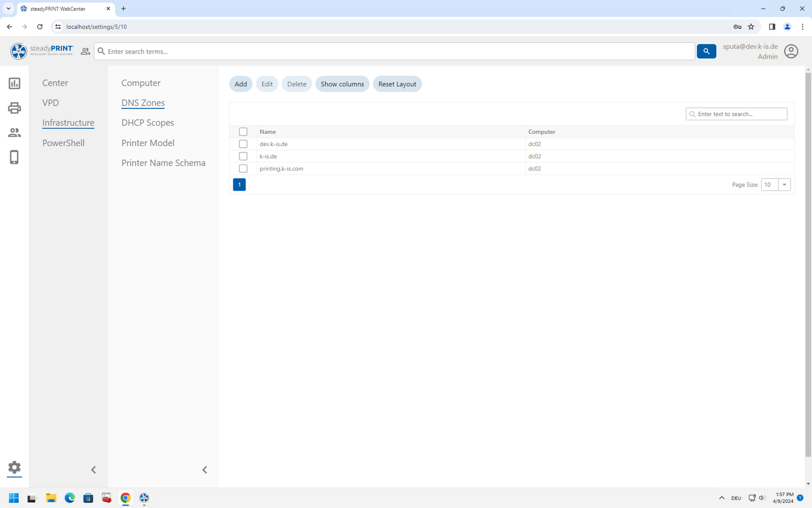This screenshot has width=812, height=508.
Task: Select the checkbox for printing.k-is.com
Action: click(x=243, y=169)
